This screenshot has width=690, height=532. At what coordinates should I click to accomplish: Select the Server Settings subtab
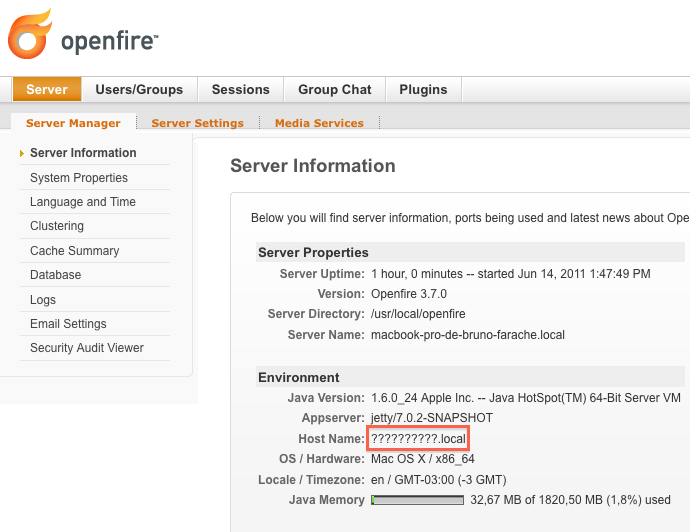pos(198,123)
